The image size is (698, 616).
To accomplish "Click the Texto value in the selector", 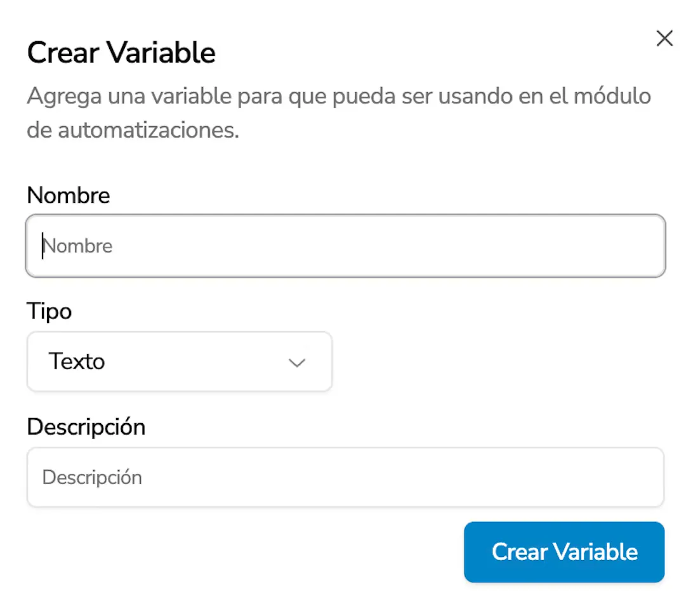I will [x=76, y=362].
